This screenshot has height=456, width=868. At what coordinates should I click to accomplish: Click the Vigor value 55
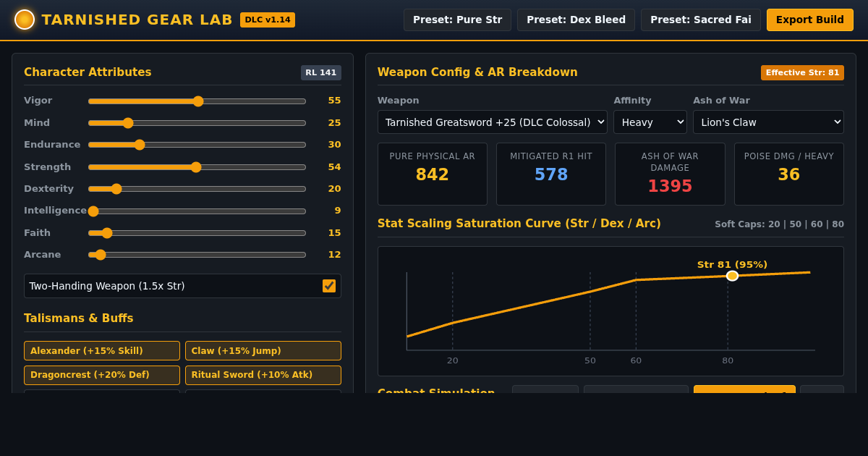(x=334, y=101)
